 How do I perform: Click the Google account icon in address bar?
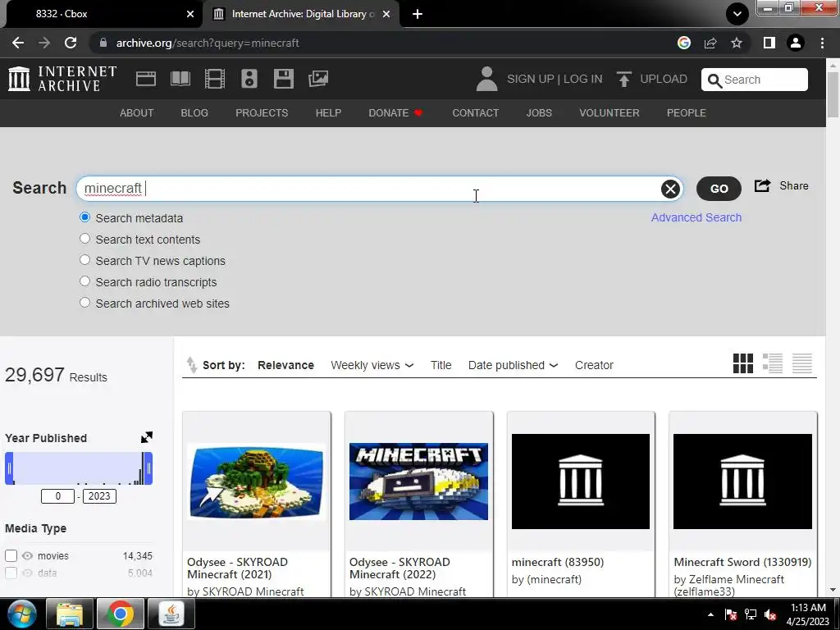(x=683, y=43)
